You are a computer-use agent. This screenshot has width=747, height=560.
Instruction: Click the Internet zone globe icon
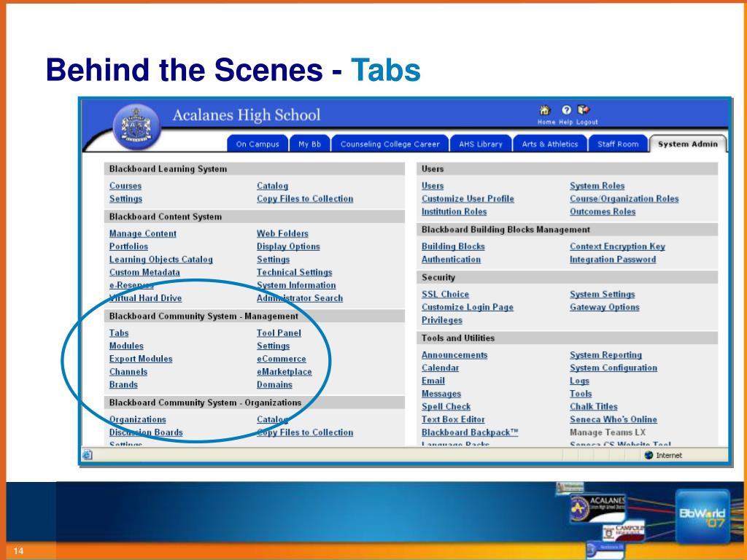[x=649, y=455]
